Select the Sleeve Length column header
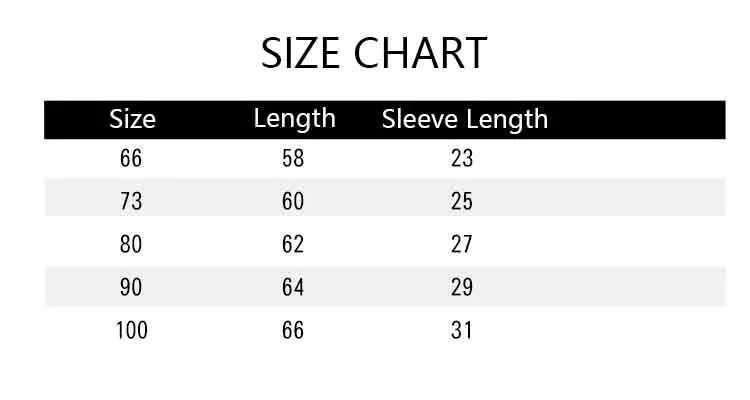750x400 pixels. pyautogui.click(x=464, y=120)
